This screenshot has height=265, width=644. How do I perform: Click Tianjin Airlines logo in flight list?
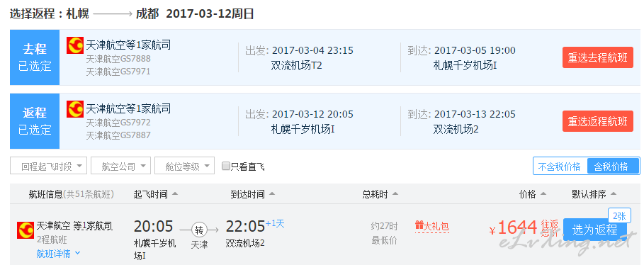[26, 230]
